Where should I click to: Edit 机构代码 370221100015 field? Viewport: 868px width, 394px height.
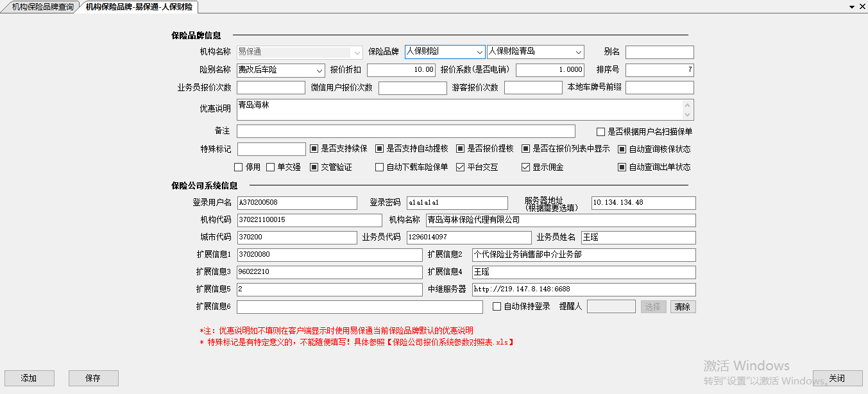pyautogui.click(x=310, y=220)
